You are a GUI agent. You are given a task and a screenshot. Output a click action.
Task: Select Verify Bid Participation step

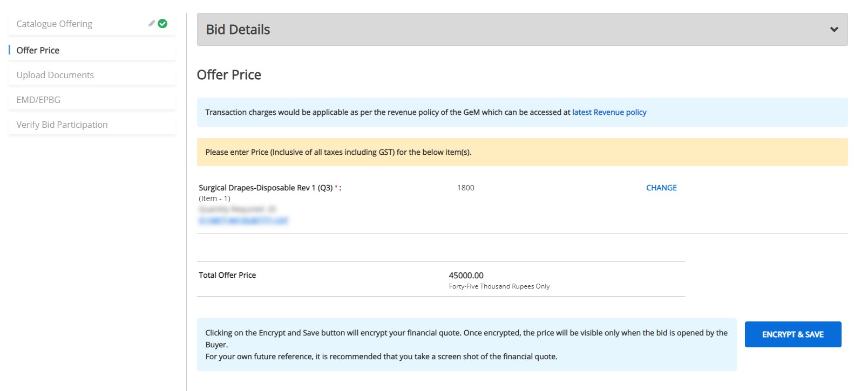(x=62, y=125)
